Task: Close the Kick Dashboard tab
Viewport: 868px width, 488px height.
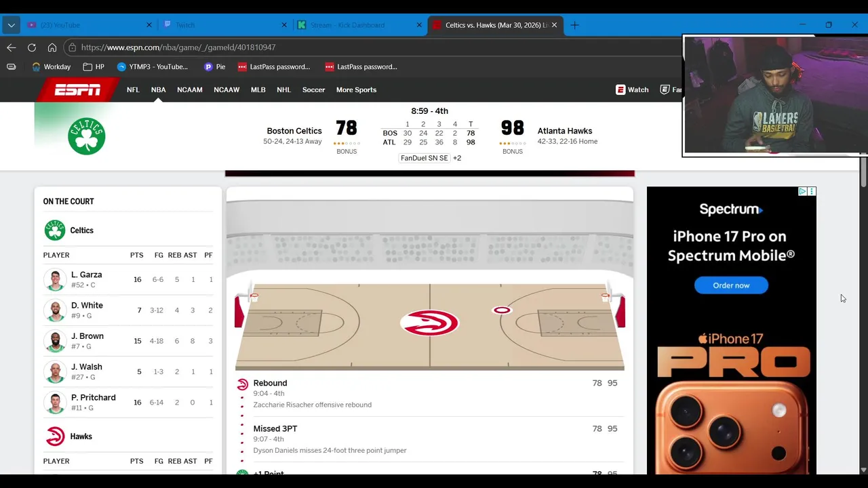Action: pos(419,25)
